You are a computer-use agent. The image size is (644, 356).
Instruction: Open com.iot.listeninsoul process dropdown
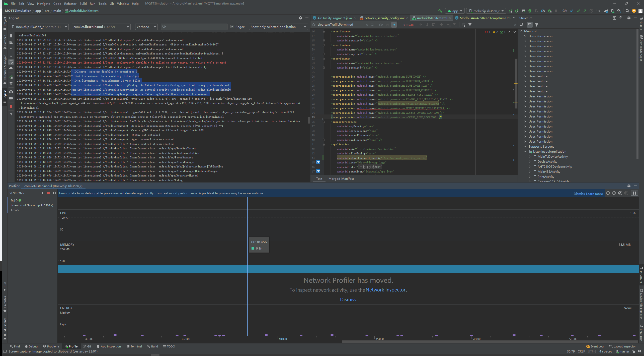click(x=101, y=27)
